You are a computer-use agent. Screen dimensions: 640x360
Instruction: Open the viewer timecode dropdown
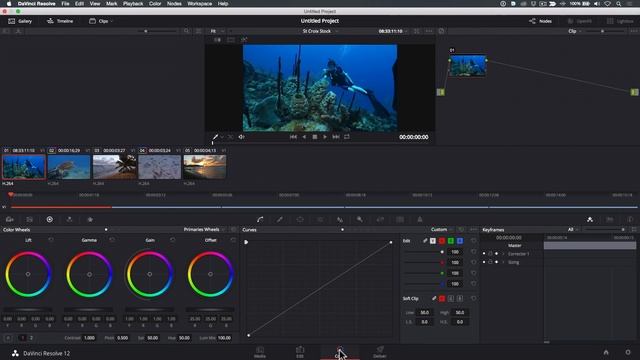[x=393, y=31]
